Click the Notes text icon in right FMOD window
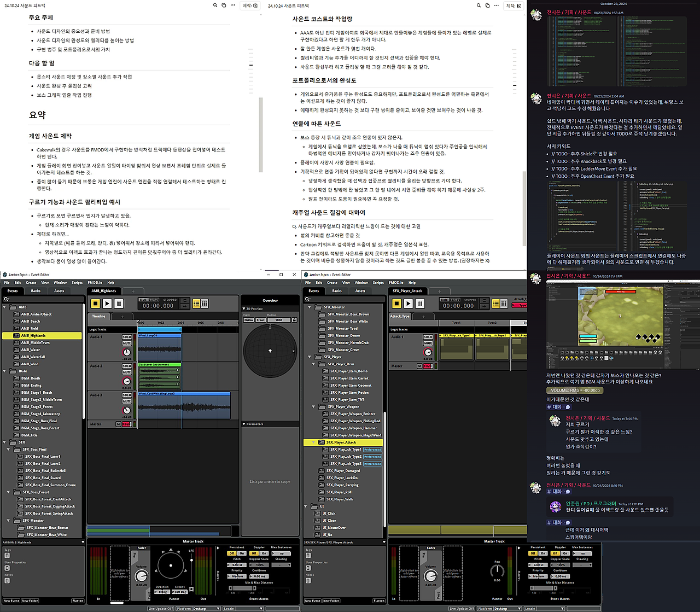 (308, 581)
